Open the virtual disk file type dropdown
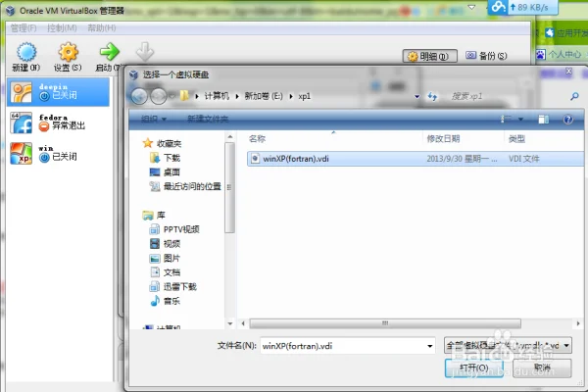The width and height of the screenshot is (588, 392). (x=508, y=345)
